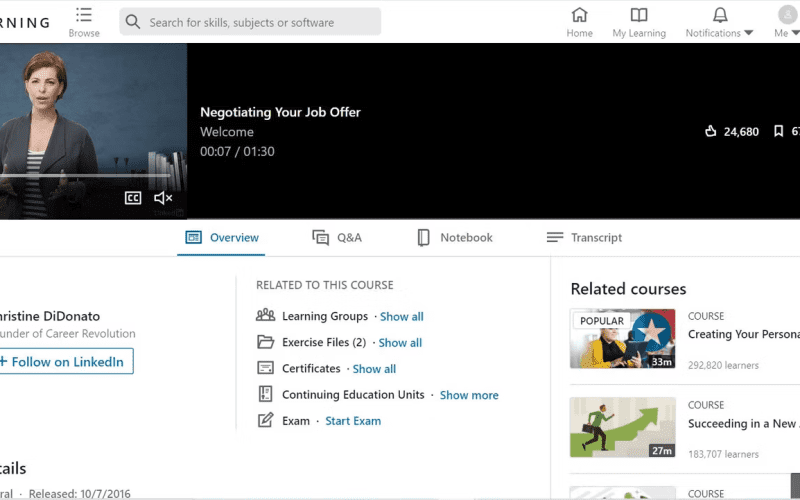Click Creating Your Persona course title
The width and height of the screenshot is (800, 500).
[743, 334]
